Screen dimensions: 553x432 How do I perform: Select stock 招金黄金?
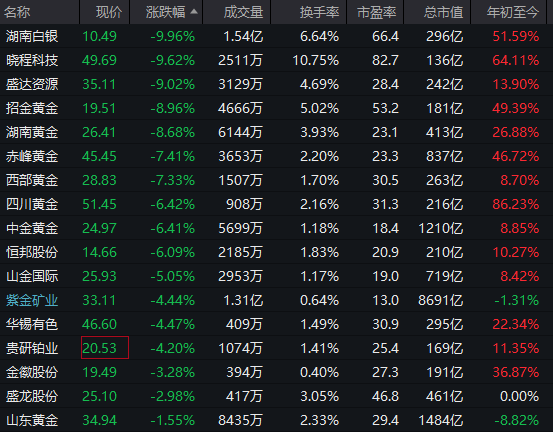point(32,108)
